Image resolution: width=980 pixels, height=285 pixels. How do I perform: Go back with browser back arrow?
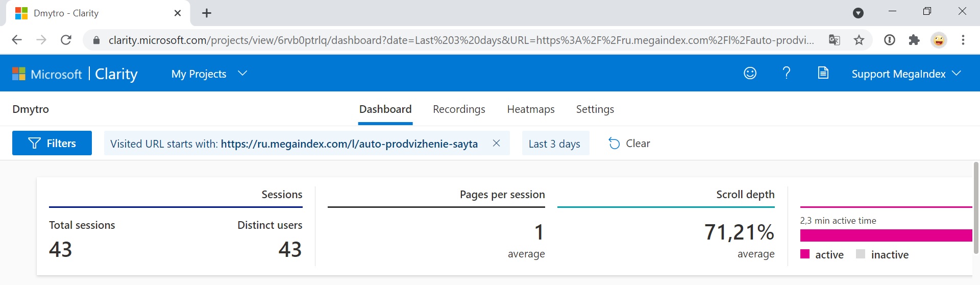coord(17,40)
